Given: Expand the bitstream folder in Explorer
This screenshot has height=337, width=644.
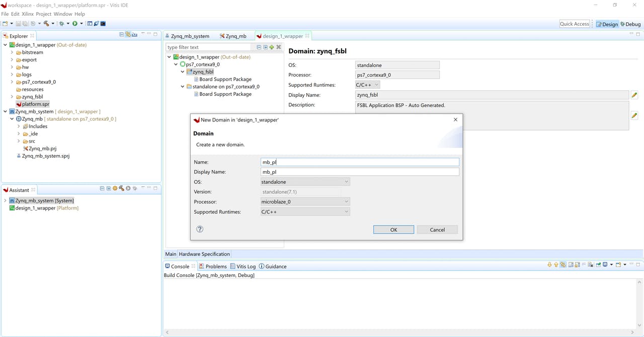Looking at the screenshot, I should pos(12,52).
